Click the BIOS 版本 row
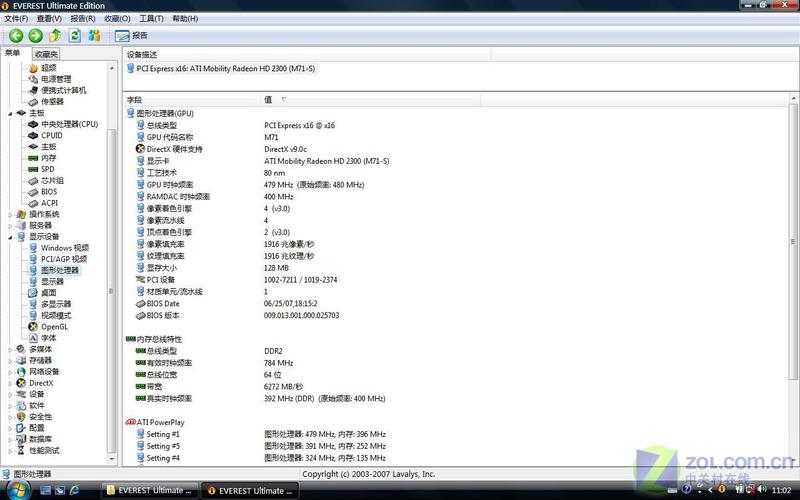This screenshot has width=800, height=500. (238, 315)
